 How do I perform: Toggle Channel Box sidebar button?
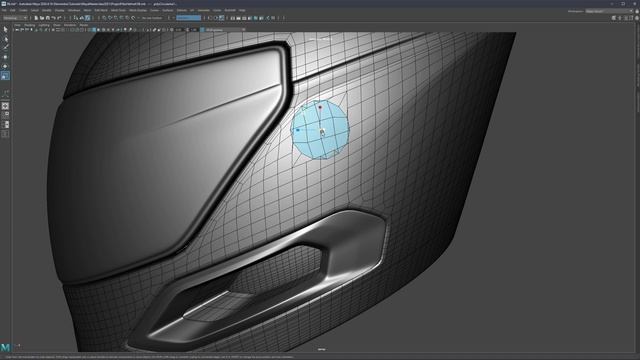click(637, 18)
